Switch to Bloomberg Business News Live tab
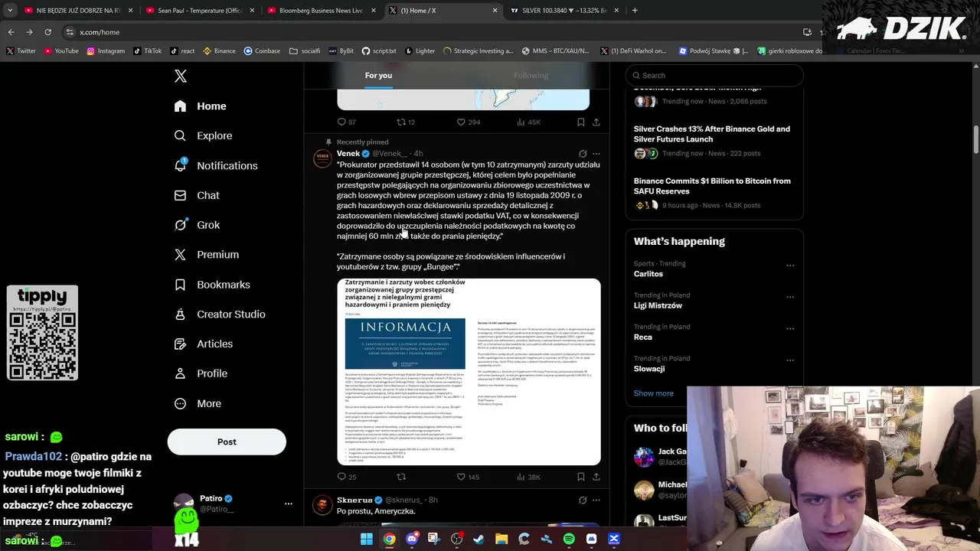The image size is (980, 551). tap(321, 11)
